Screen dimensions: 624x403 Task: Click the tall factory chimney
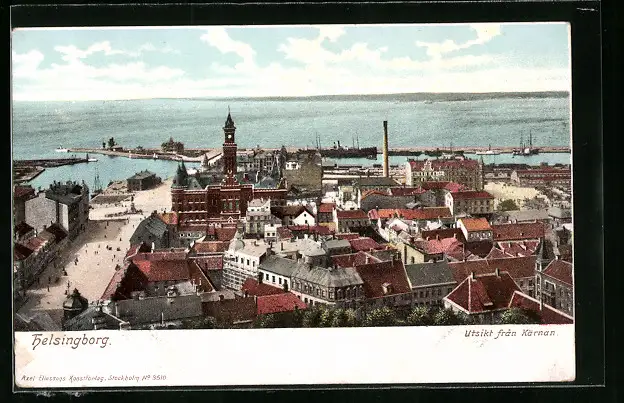pyautogui.click(x=385, y=149)
